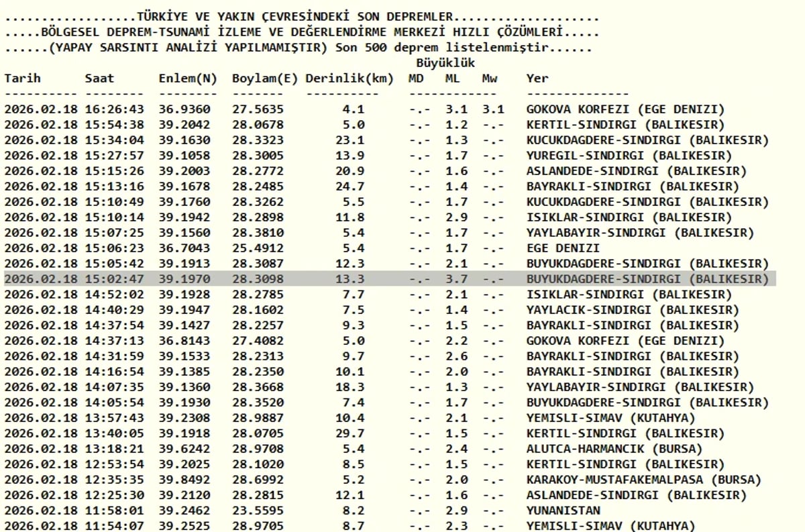
Task: Click ML 2.9 in the 15:10:14 row
Action: click(457, 217)
